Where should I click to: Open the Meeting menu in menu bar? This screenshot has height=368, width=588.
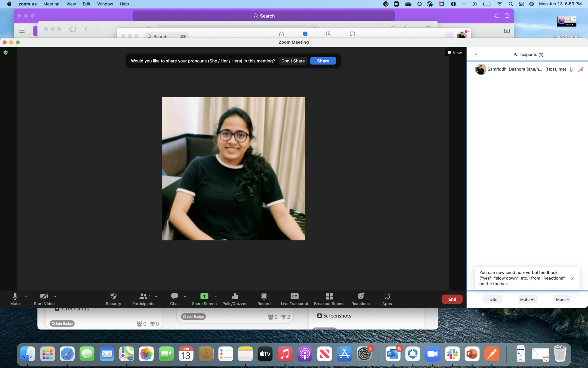pyautogui.click(x=51, y=4)
